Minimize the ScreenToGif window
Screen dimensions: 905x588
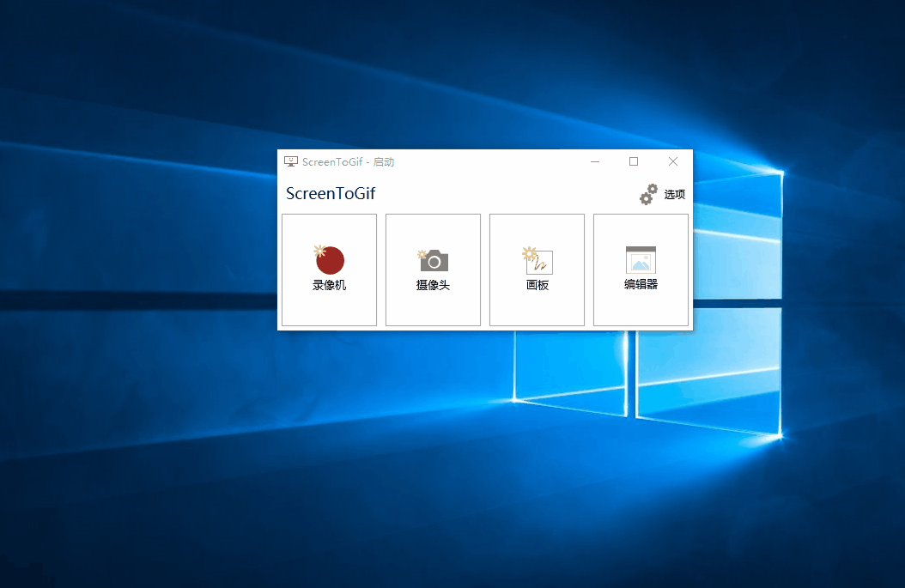pos(595,161)
